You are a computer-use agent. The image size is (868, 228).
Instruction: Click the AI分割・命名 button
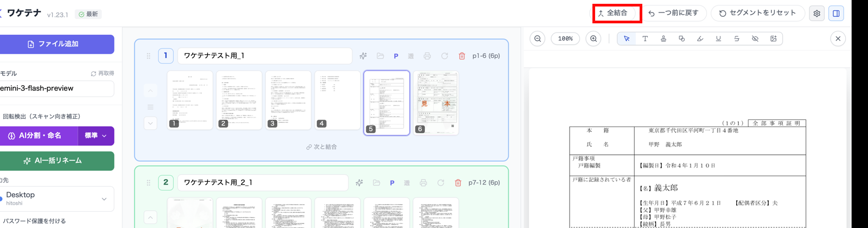click(x=39, y=136)
